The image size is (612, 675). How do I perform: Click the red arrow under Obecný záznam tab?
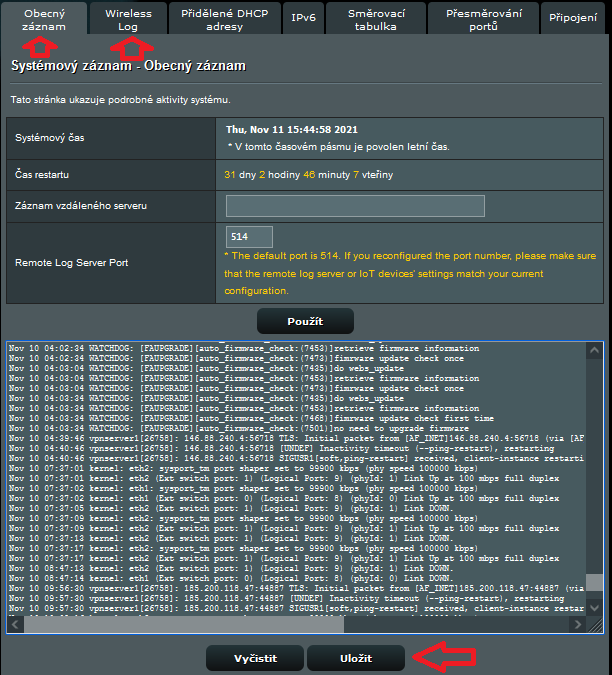(x=42, y=45)
